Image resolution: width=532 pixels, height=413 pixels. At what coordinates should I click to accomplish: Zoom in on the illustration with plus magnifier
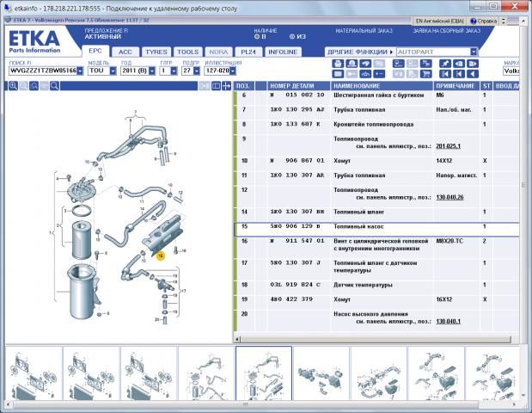[13, 86]
